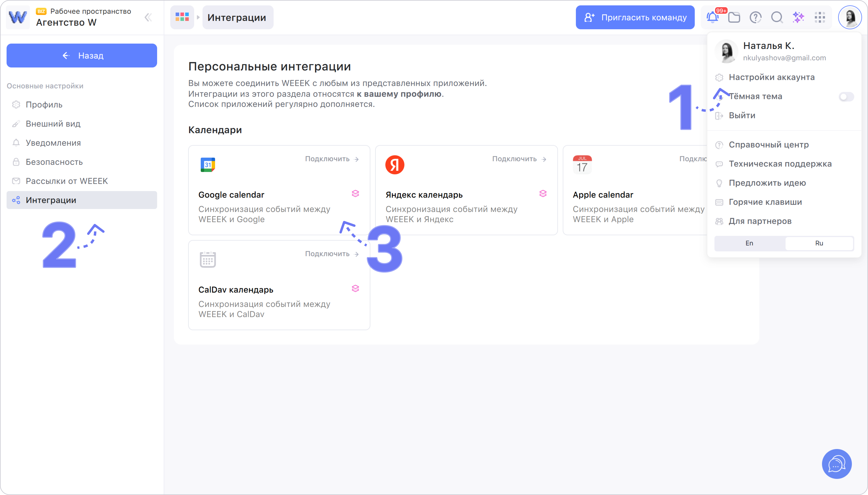Switch language to En
Screen dimensions: 868x495
[x=749, y=243]
